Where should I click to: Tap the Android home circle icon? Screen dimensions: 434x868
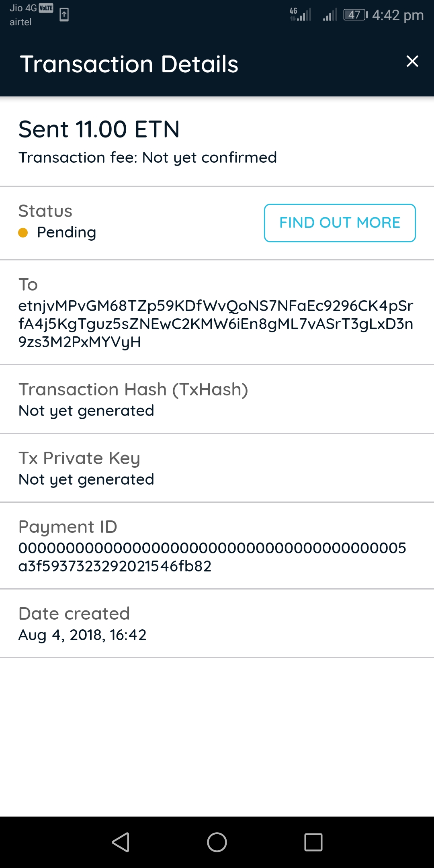click(217, 842)
